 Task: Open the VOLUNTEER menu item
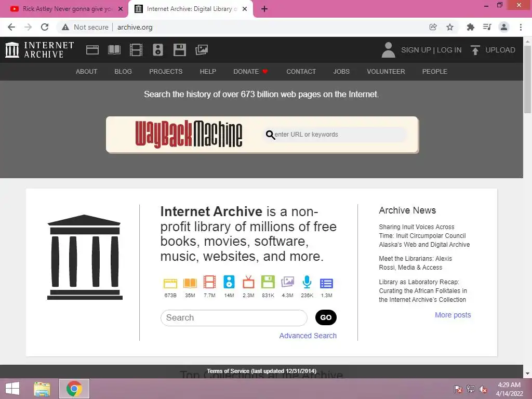coord(386,72)
